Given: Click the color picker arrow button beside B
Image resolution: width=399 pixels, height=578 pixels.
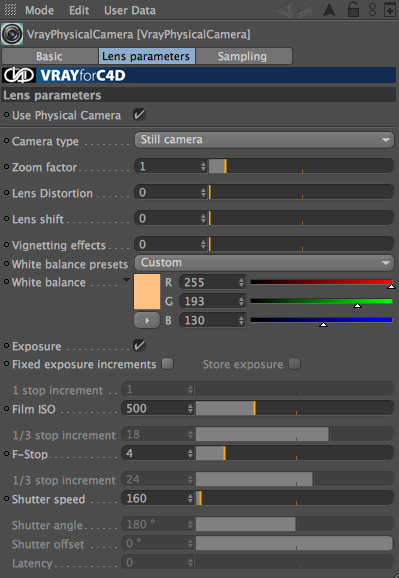Looking at the screenshot, I should [147, 320].
